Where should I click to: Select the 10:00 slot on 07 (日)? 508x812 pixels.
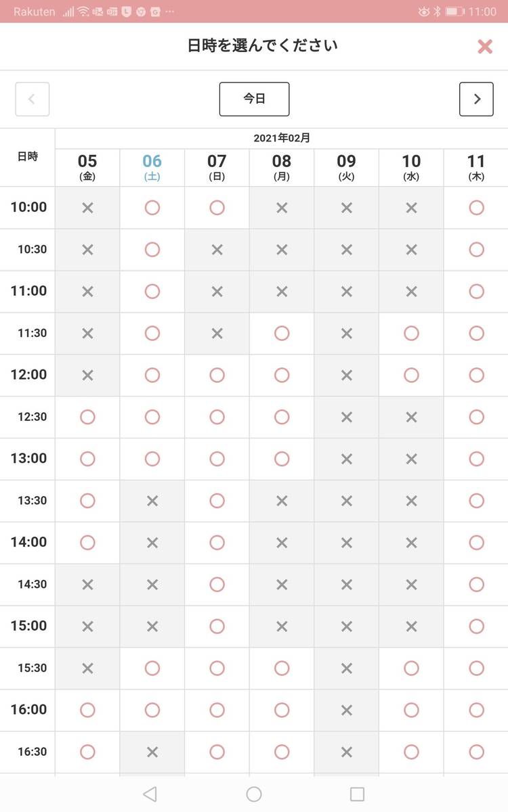coord(217,208)
